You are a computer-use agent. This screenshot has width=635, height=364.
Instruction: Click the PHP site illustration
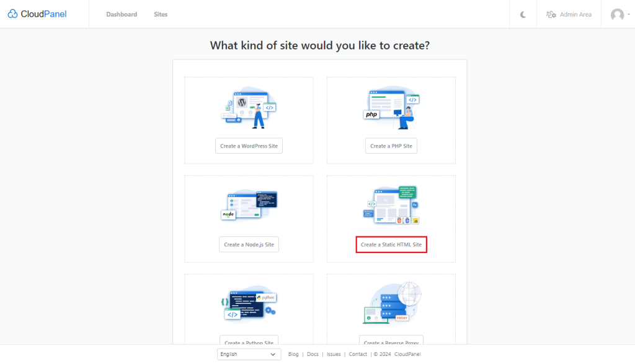(391, 108)
